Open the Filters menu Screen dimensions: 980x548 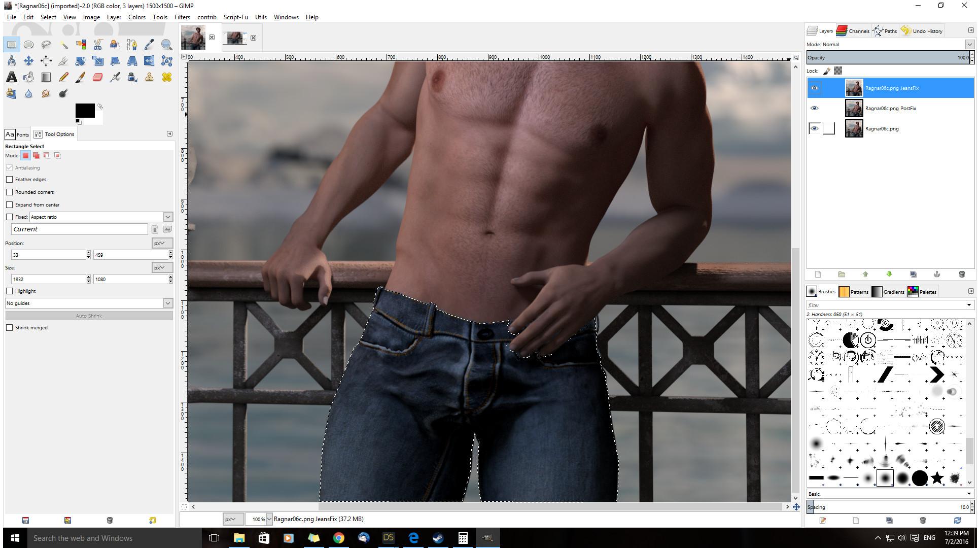point(182,17)
